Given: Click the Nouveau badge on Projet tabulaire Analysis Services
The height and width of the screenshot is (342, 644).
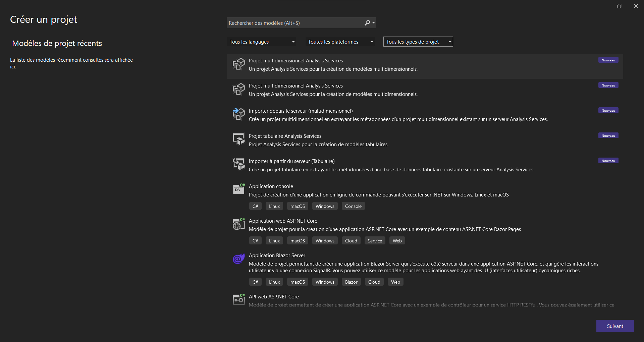Looking at the screenshot, I should click(608, 135).
